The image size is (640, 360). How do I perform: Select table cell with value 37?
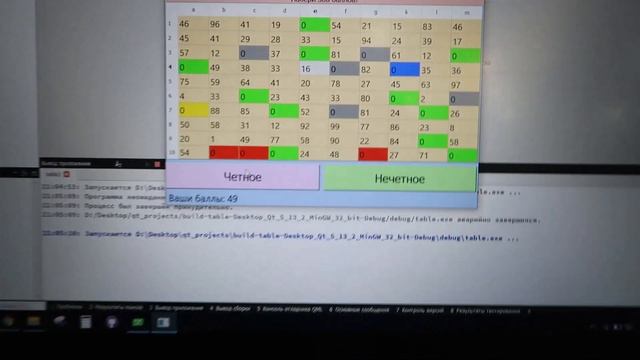point(284,54)
